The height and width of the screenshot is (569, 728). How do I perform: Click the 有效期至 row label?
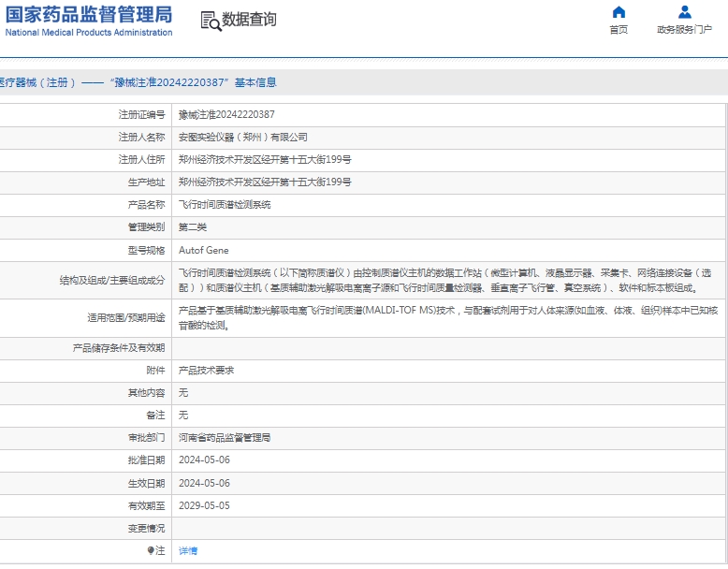[x=146, y=505]
